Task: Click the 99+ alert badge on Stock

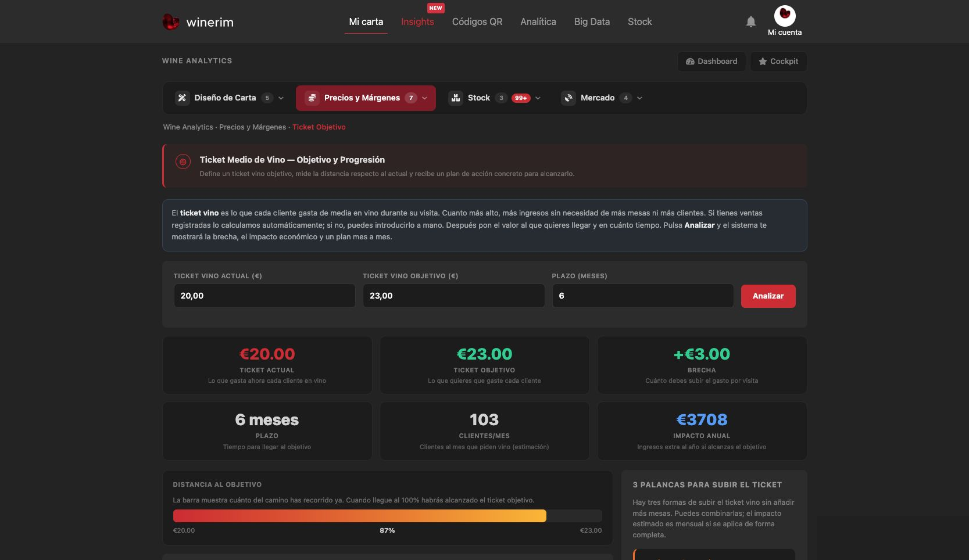Action: click(521, 98)
